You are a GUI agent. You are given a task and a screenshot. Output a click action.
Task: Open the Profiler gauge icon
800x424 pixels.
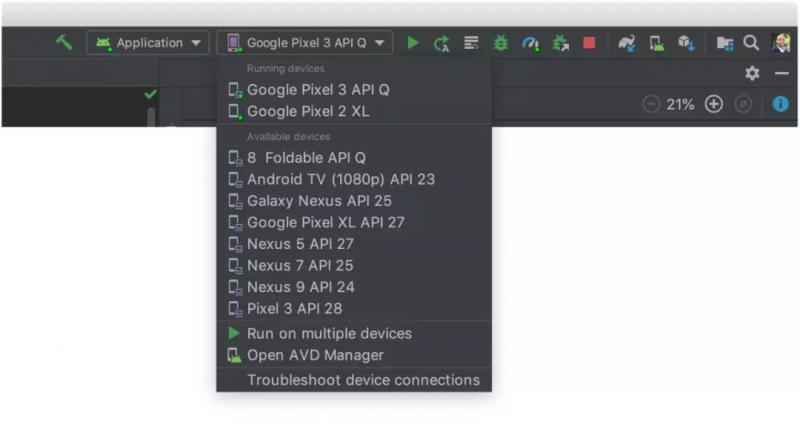(531, 43)
